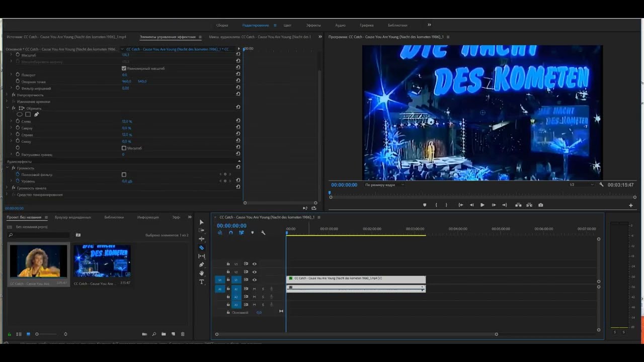Create new bin in Project panel
This screenshot has width=644, height=362.
(164, 334)
